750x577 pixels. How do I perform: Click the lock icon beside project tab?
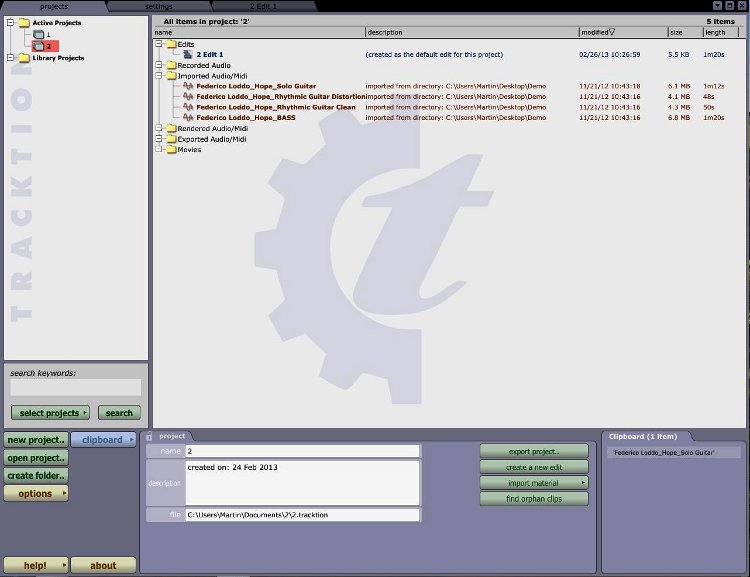149,436
